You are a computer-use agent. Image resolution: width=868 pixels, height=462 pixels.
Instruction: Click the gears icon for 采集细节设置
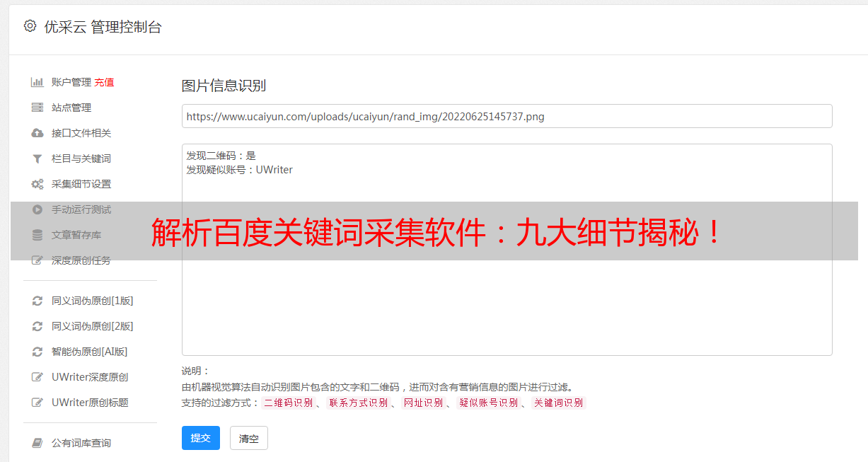(37, 184)
